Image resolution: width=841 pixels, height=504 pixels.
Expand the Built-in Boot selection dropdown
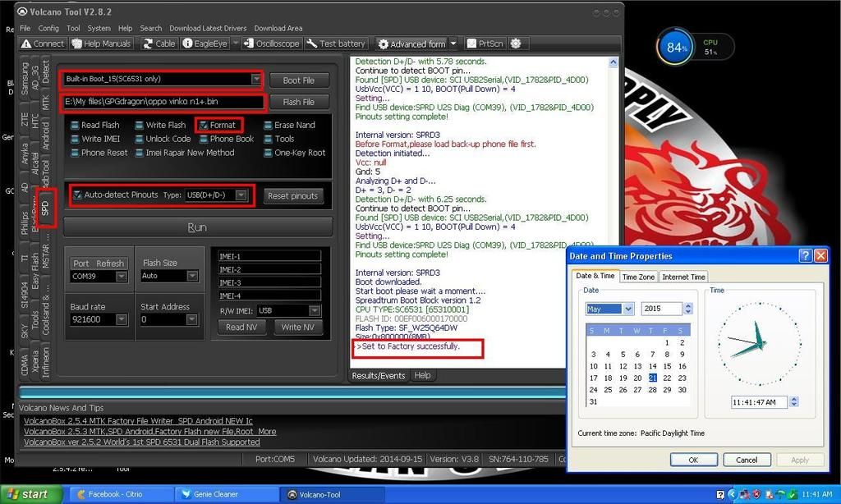(256, 80)
